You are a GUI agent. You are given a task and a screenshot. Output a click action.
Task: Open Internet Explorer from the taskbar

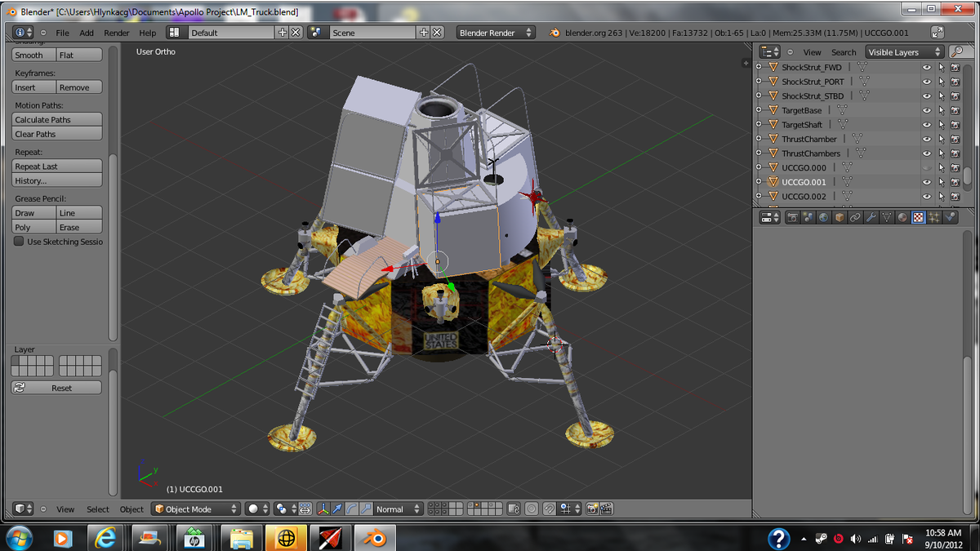tap(106, 538)
